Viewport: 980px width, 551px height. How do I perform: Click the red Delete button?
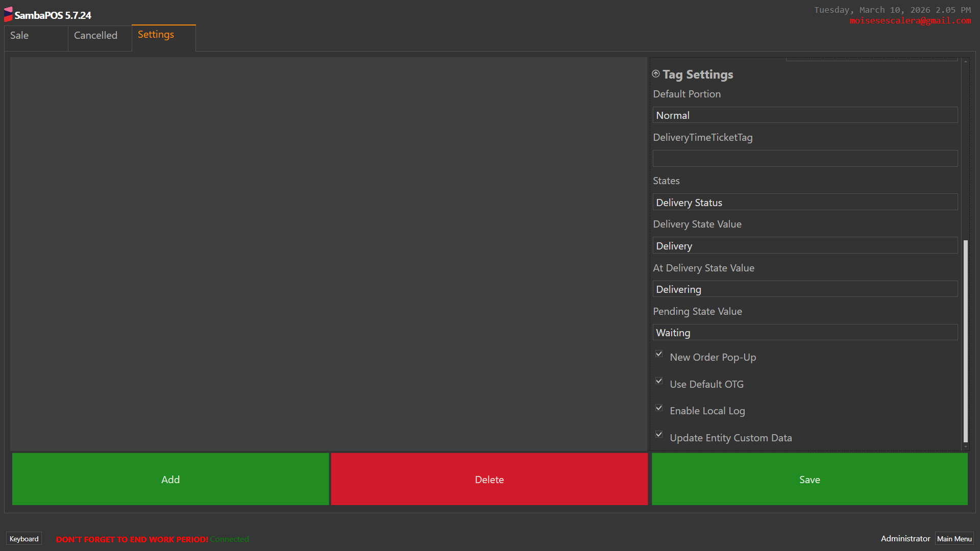click(x=489, y=479)
